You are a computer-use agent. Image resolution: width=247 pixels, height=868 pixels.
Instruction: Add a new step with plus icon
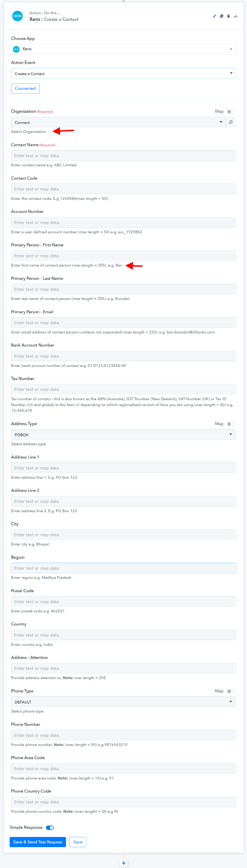point(124,863)
